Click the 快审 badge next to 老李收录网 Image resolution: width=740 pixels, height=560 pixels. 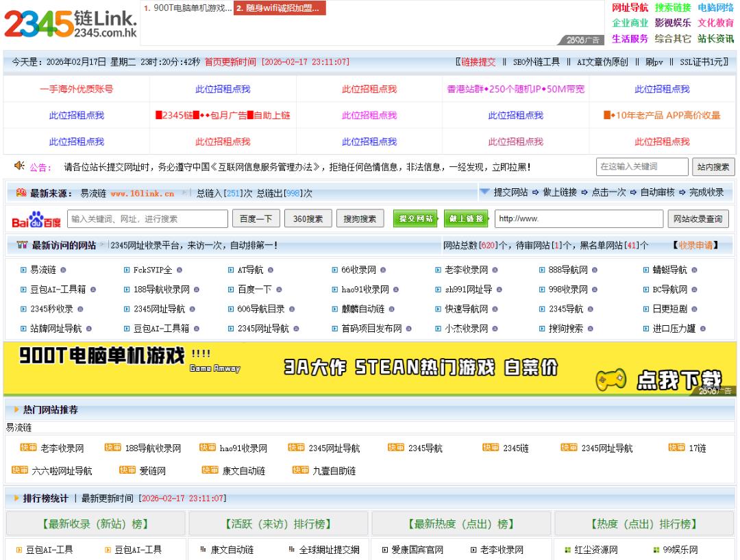pyautogui.click(x=28, y=448)
